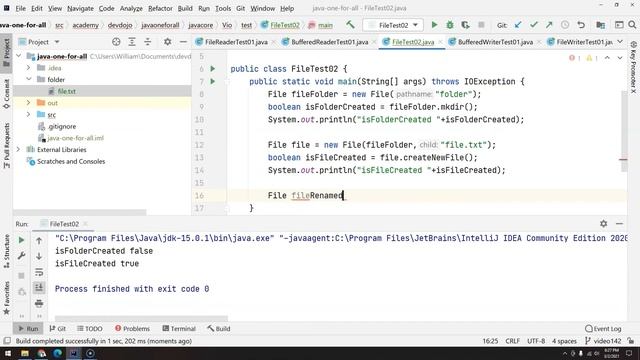The width and height of the screenshot is (640, 360).
Task: Open Run panel settings gear
Action: [604, 224]
